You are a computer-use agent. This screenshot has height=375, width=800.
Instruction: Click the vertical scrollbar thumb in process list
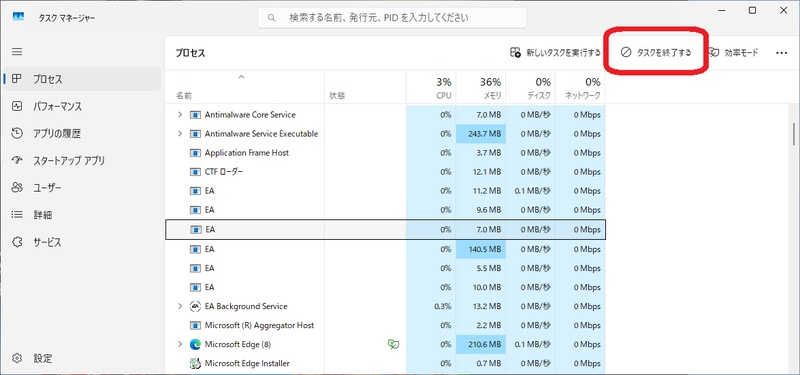point(793,134)
